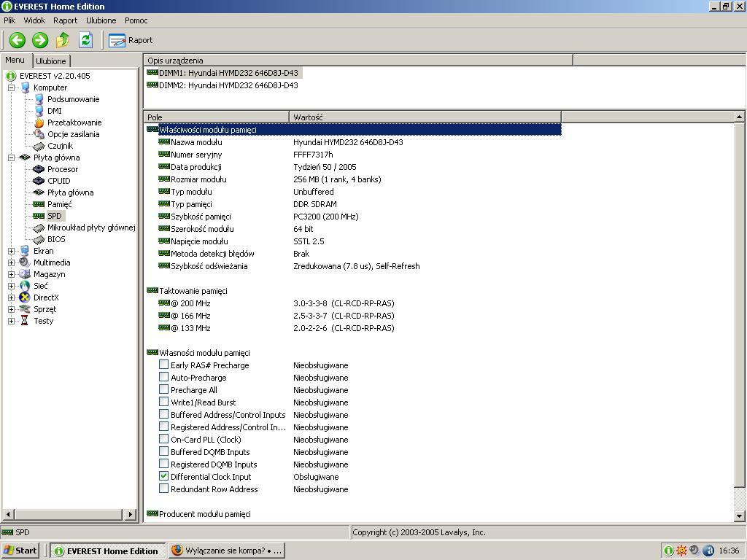This screenshot has height=560, width=747.
Task: Click scroll up arrow of details pane
Action: point(739,117)
